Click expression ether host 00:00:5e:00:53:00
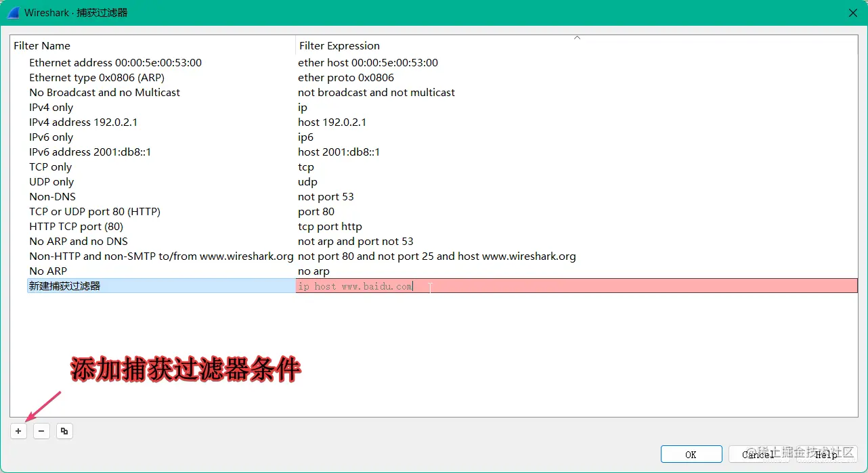This screenshot has height=473, width=868. click(x=368, y=63)
